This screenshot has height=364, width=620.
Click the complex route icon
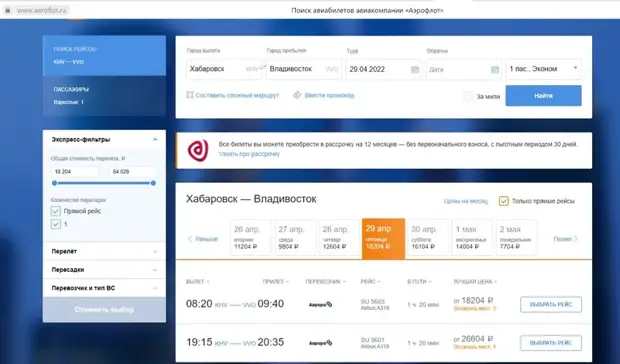[190, 95]
